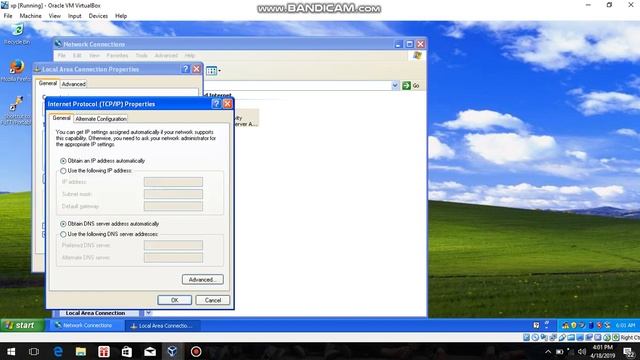The image size is (640, 360).
Task: Open the Advanced menu in Network Connections
Action: [x=166, y=55]
